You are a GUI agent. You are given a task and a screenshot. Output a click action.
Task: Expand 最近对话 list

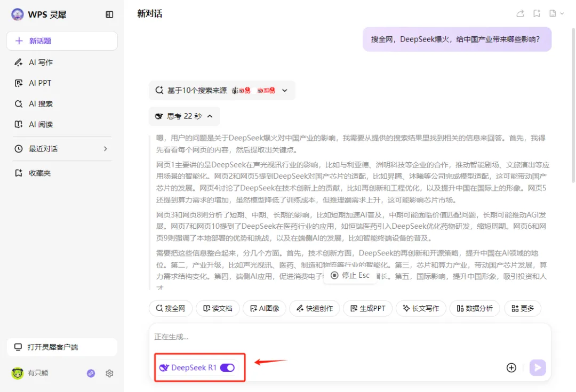62,149
